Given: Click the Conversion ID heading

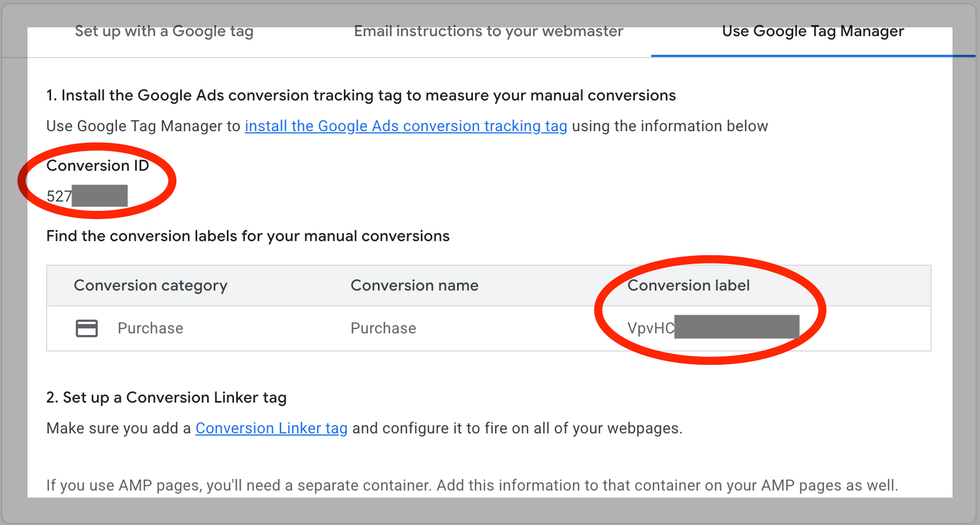Looking at the screenshot, I should [98, 165].
